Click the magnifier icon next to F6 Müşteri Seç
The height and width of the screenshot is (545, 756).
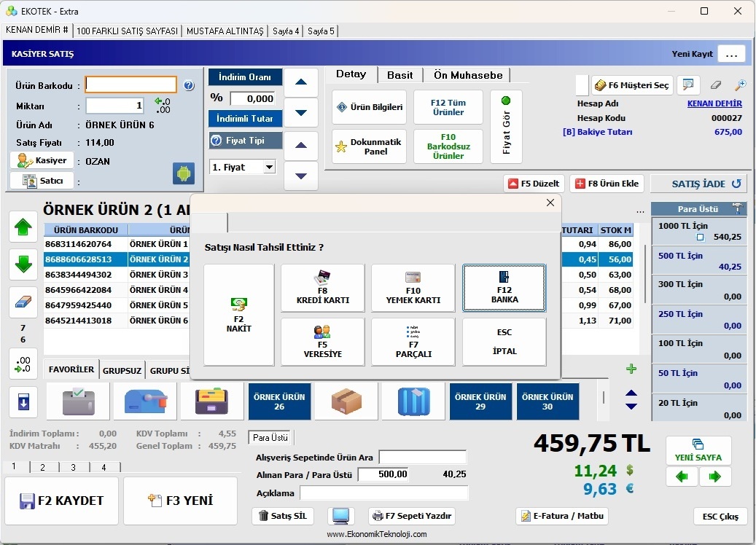(x=688, y=85)
